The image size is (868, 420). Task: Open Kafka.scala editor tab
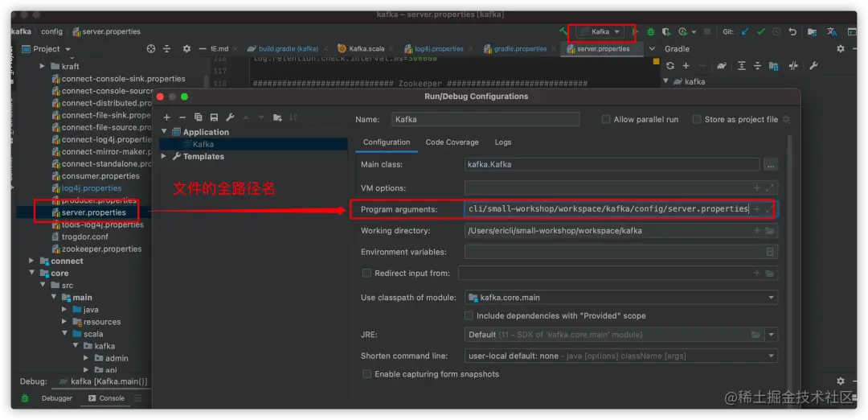[x=361, y=49]
